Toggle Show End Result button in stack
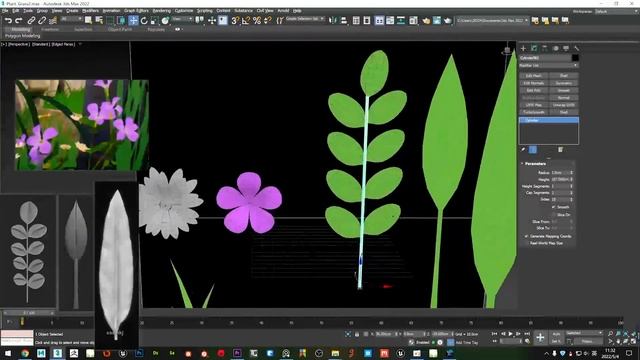 point(533,150)
